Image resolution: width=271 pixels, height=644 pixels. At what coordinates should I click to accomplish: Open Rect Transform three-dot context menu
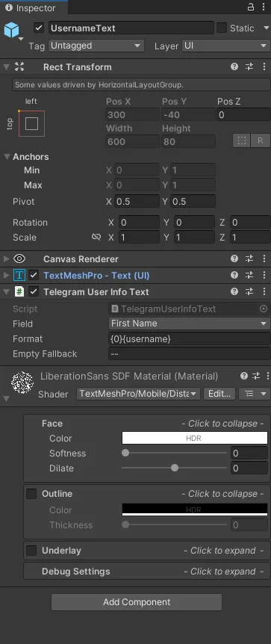264,66
